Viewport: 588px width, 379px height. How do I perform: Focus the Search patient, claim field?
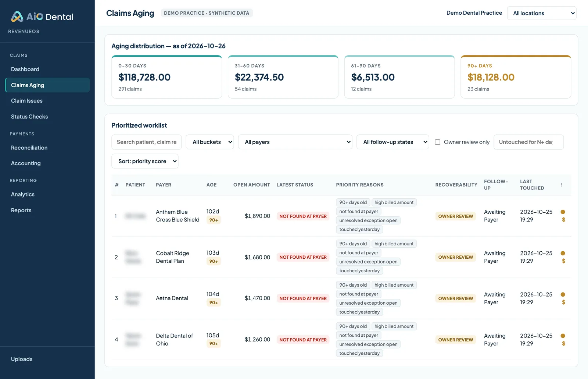tap(147, 142)
